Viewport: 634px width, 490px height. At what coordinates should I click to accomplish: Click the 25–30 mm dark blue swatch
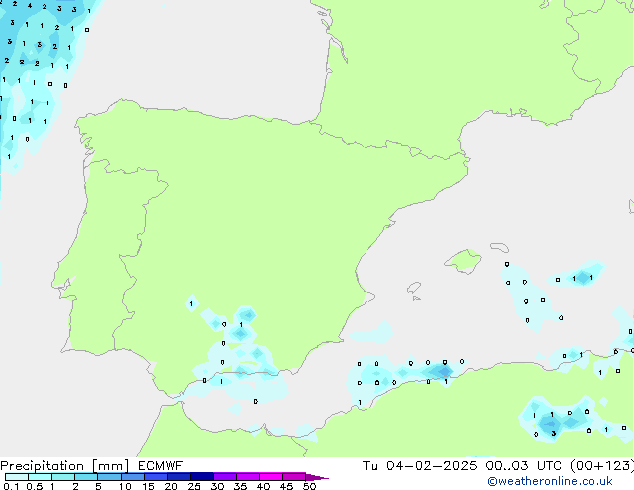201,477
